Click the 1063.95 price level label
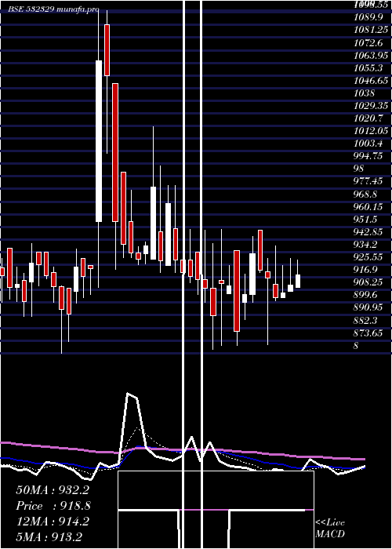392x549 pixels. click(371, 55)
